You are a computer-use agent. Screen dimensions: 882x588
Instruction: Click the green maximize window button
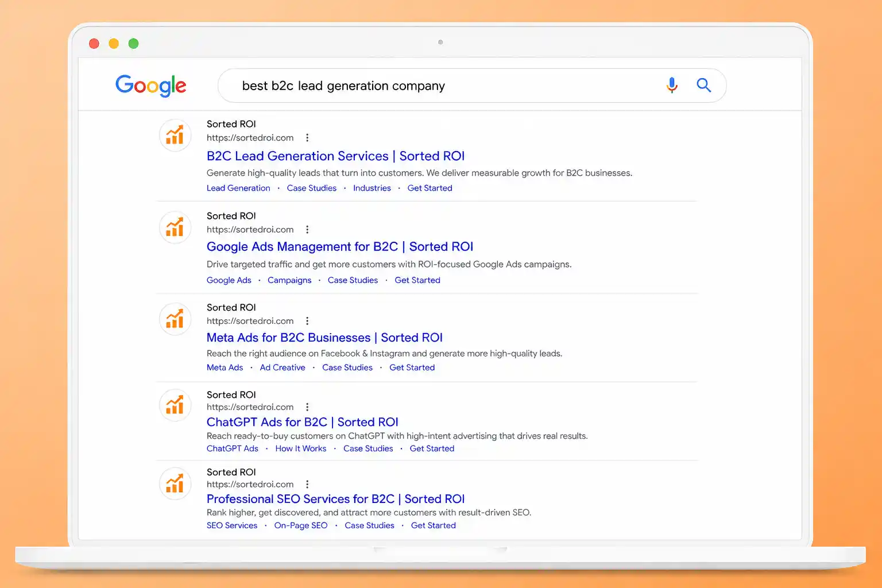(133, 44)
